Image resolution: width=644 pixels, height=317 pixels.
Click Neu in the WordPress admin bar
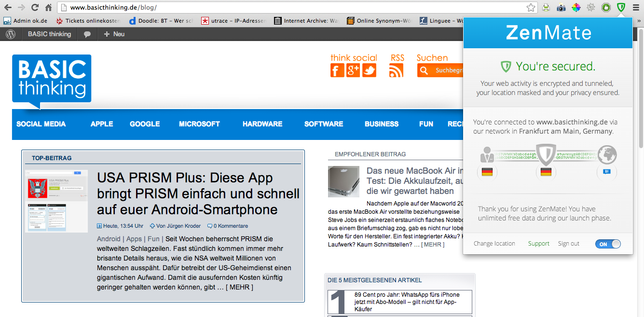pos(114,34)
